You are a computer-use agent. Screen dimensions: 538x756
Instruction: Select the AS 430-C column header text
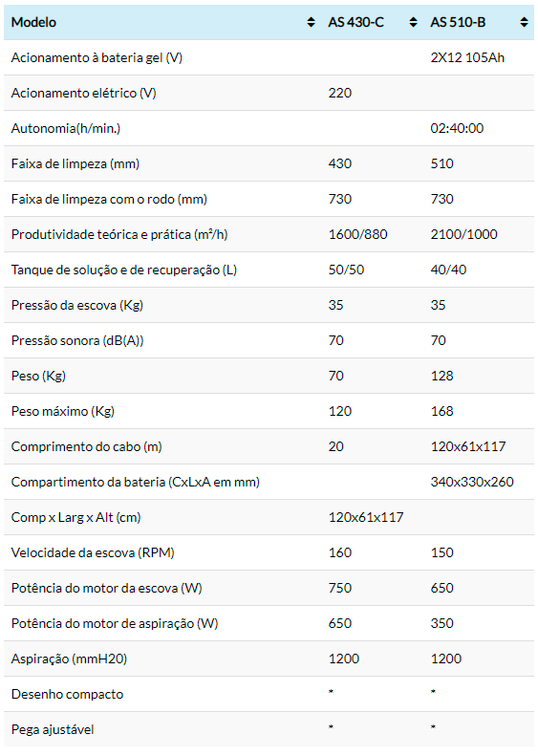tap(355, 22)
